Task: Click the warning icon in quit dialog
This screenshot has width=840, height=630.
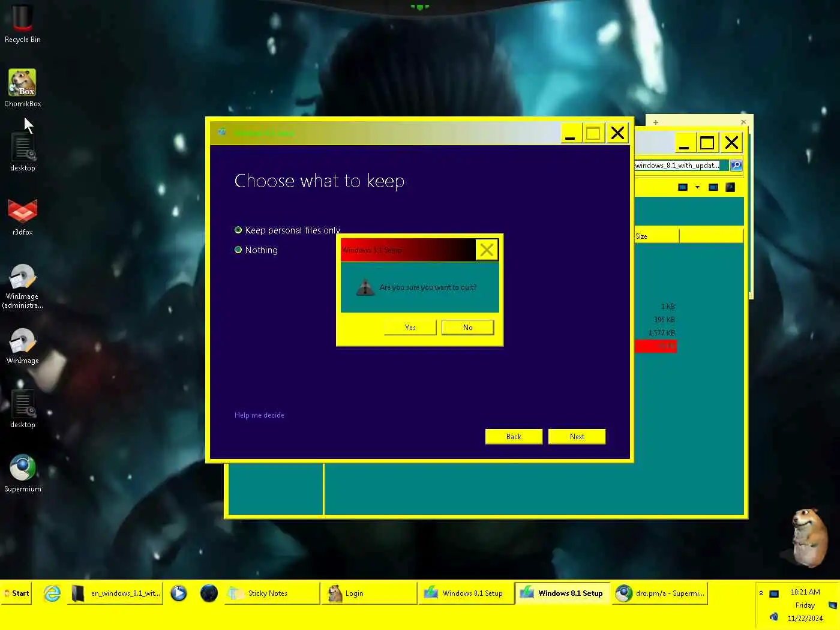Action: pyautogui.click(x=365, y=287)
